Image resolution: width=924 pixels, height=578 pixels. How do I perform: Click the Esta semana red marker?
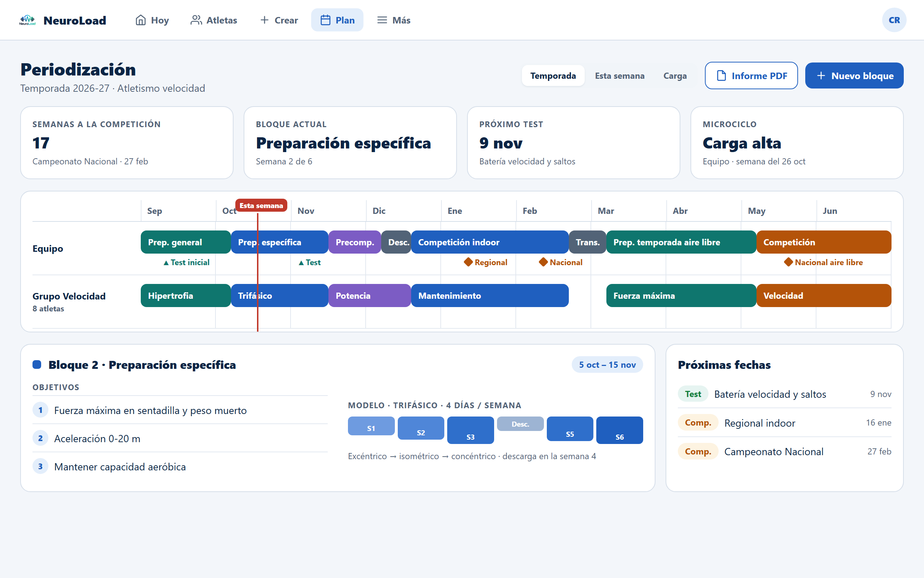click(x=261, y=206)
